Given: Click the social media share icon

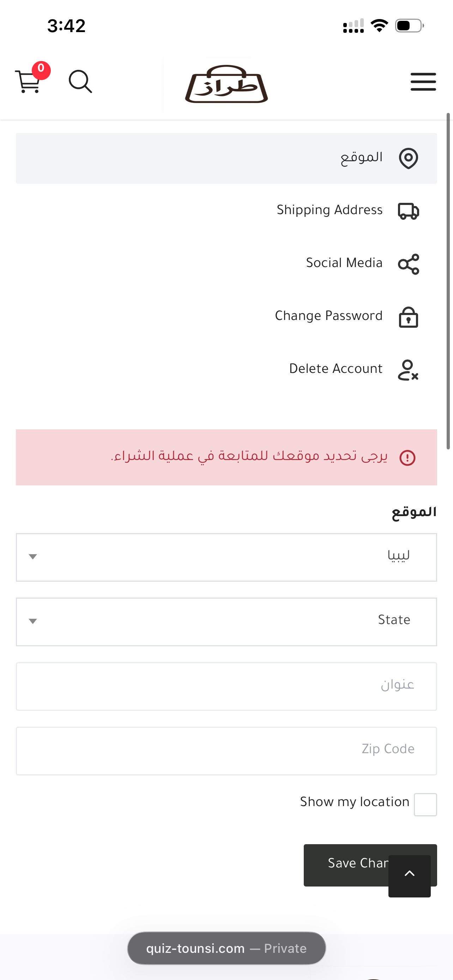Looking at the screenshot, I should click(408, 264).
